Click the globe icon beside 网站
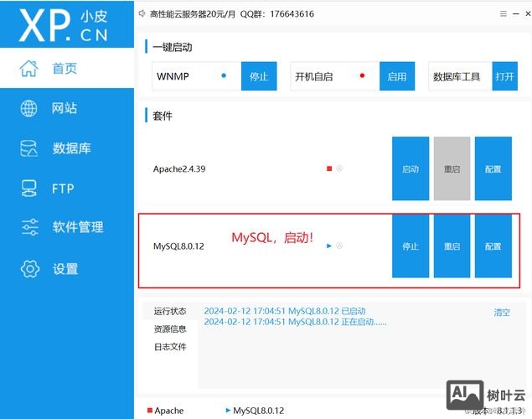Screen dimensions: 532x419 click(28, 109)
